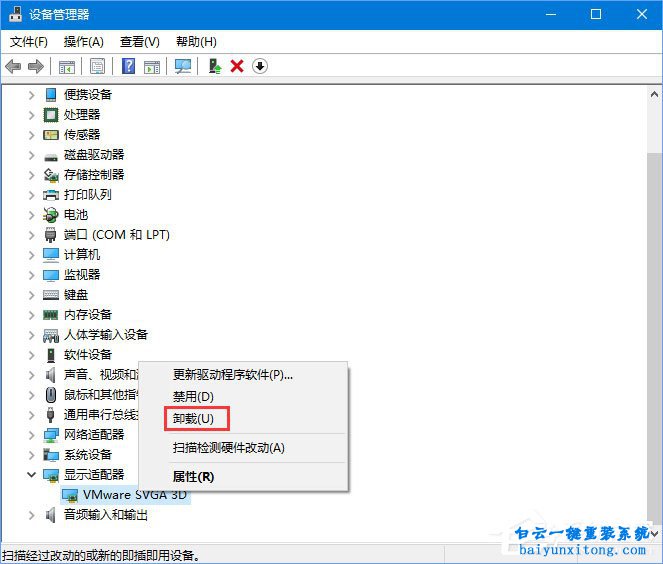This screenshot has height=564, width=663.
Task: Select the 键盘 keyboard icon
Action: pos(51,295)
